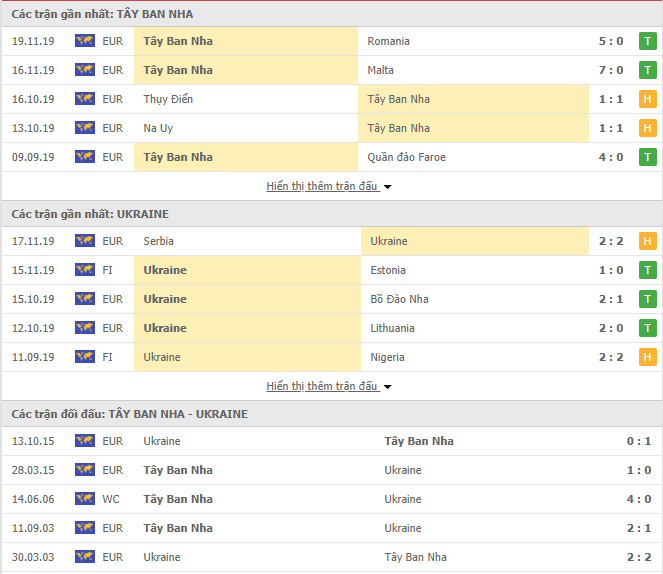Click the orange H badge for Thụy Điển match
663x574 pixels.
click(x=647, y=99)
